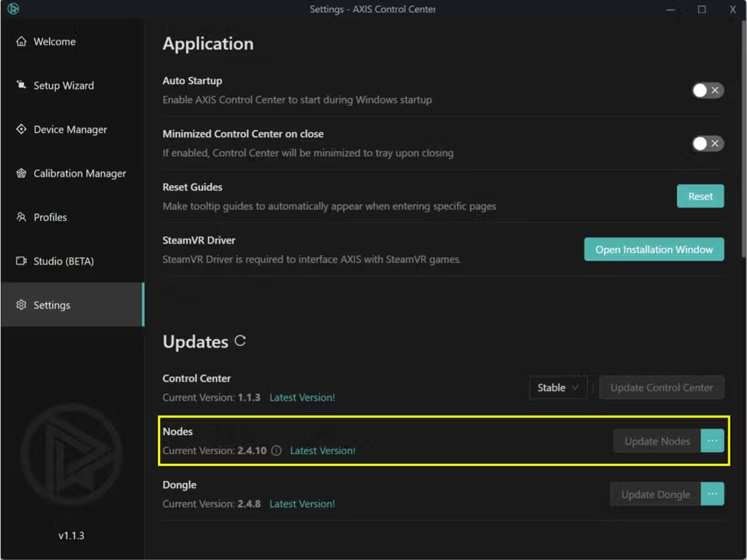
Task: Click the Profiles person icon
Action: click(21, 218)
